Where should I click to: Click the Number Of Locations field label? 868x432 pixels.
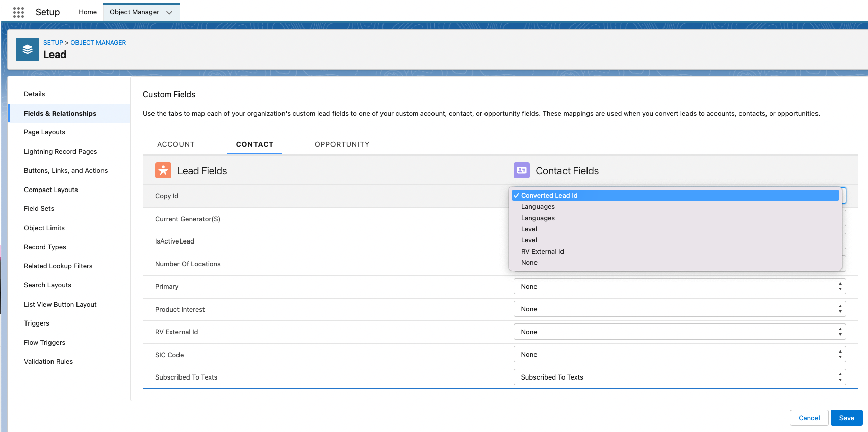click(x=188, y=264)
